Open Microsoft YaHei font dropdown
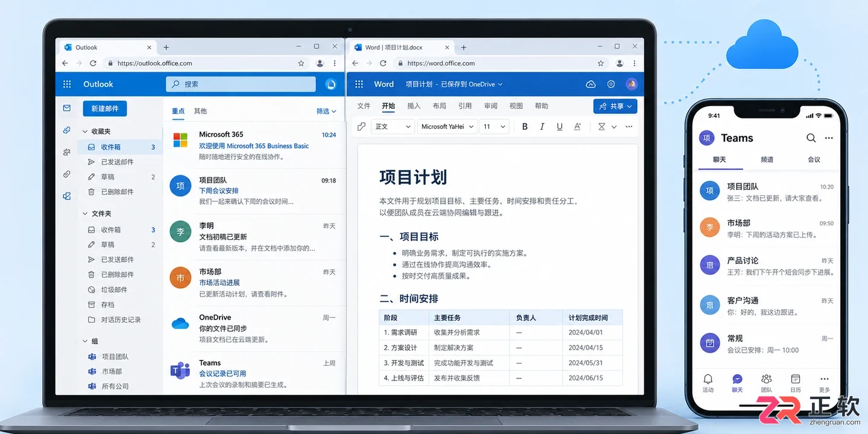This screenshot has height=434, width=868. [447, 127]
